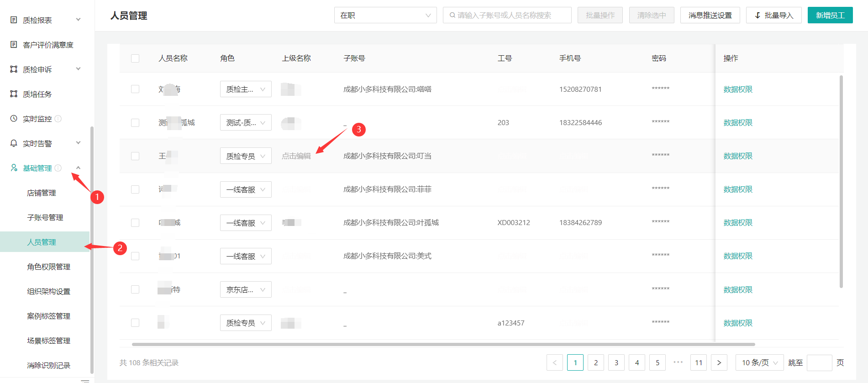Open the 在职 status dropdown
Screen dimensions: 868x383
[x=385, y=15]
